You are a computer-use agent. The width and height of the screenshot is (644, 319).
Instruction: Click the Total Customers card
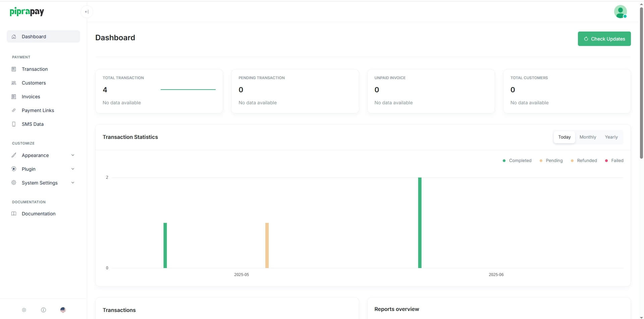567,91
